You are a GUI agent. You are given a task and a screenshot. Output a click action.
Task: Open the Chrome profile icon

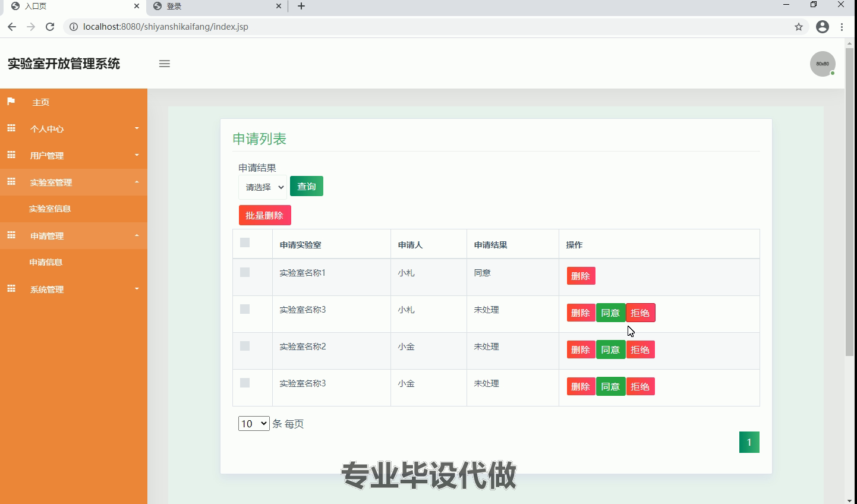pyautogui.click(x=823, y=27)
